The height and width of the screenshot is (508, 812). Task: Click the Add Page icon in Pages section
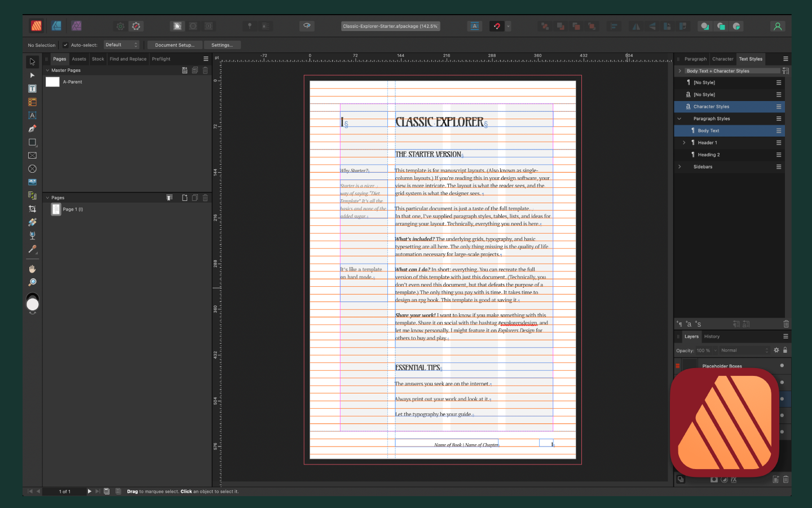(184, 198)
